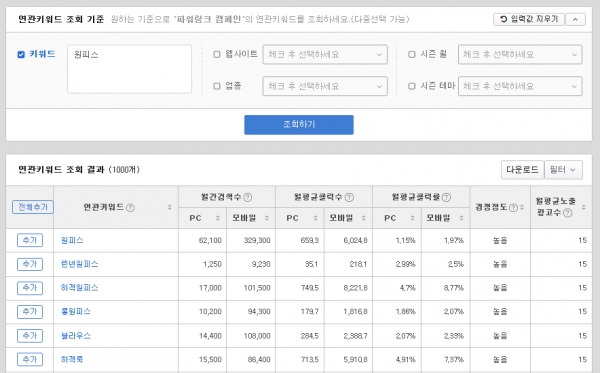Viewport: 600px width, 373px height.
Task: Enable the 웹사이트 checkbox
Action: click(217, 54)
